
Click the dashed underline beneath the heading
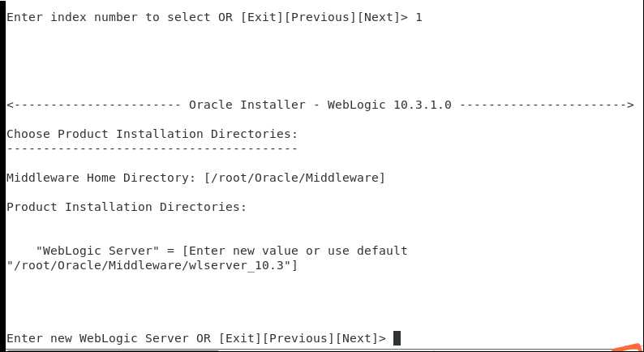coord(152,148)
